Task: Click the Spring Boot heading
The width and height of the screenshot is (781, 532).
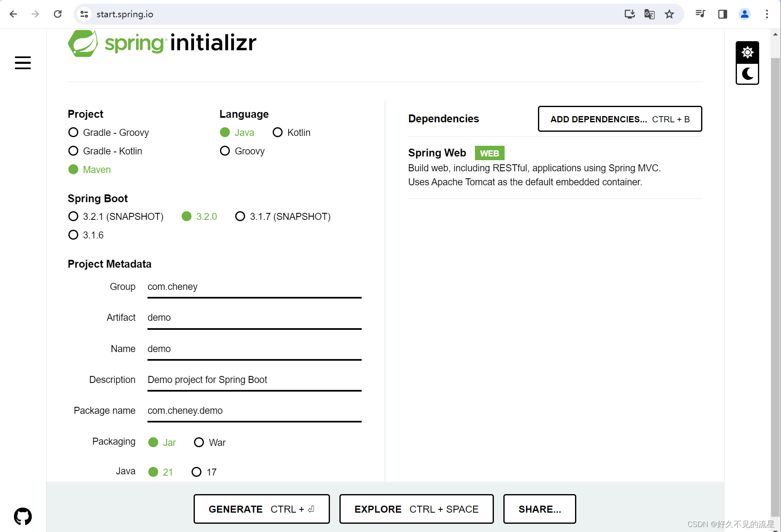Action: [98, 198]
